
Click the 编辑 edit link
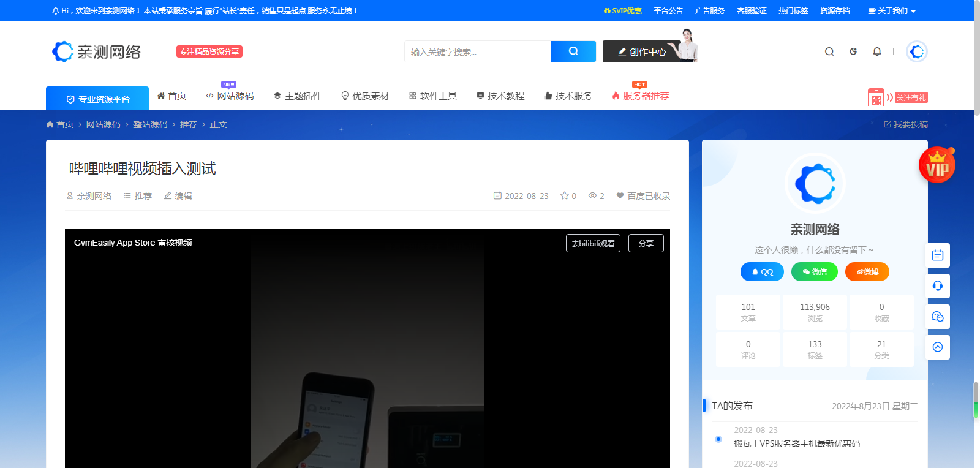178,196
